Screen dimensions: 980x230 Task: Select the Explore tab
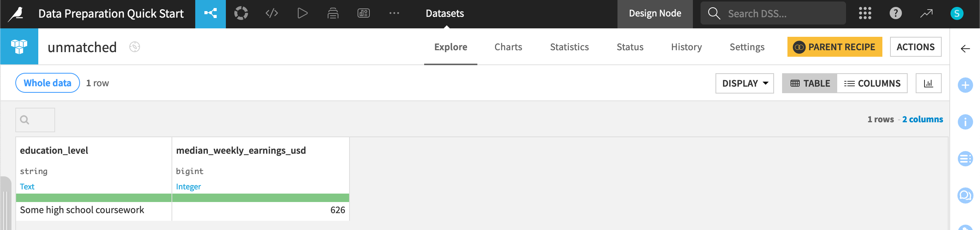coord(451,47)
